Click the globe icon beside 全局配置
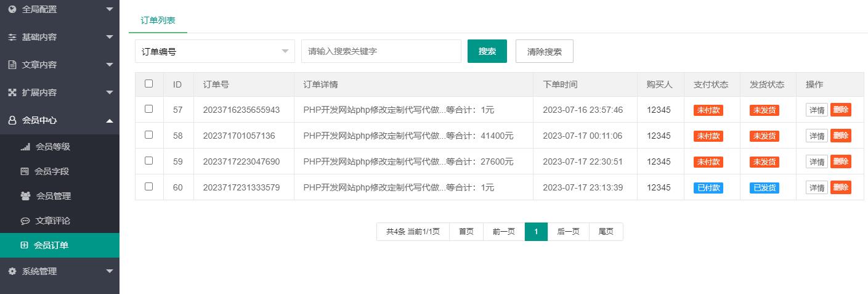Screen dimensions: 868x294 (x=12, y=9)
